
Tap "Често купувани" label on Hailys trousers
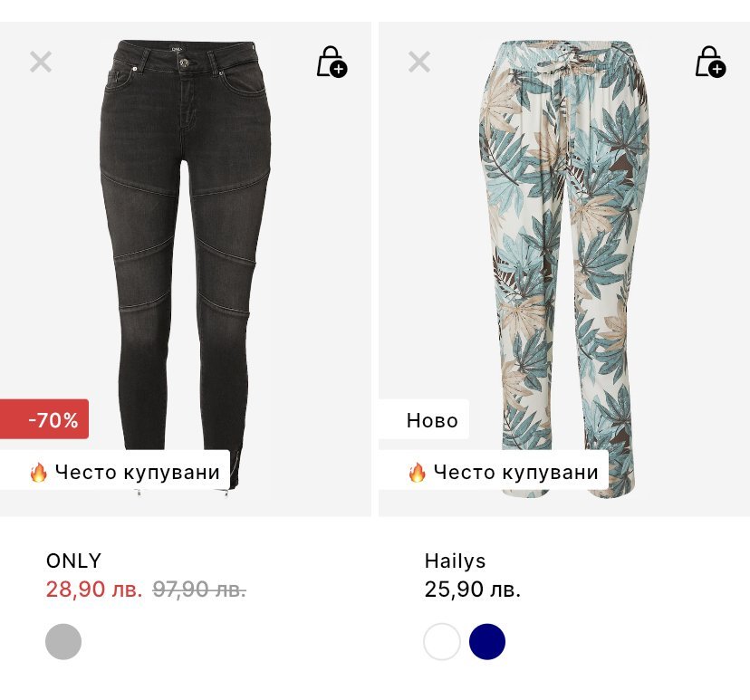pos(515,472)
